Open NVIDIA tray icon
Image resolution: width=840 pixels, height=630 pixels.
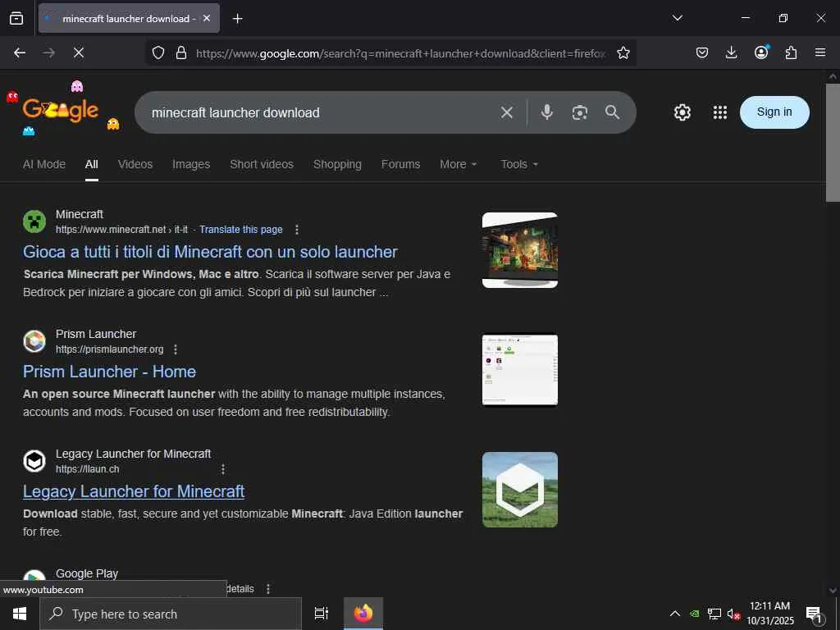[x=694, y=614]
